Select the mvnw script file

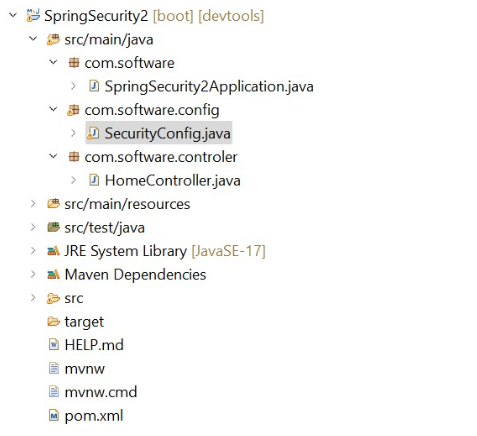coord(84,369)
